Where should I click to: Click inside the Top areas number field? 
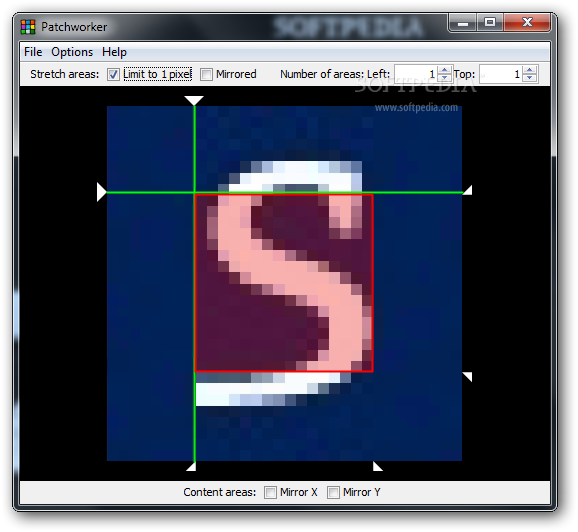501,74
